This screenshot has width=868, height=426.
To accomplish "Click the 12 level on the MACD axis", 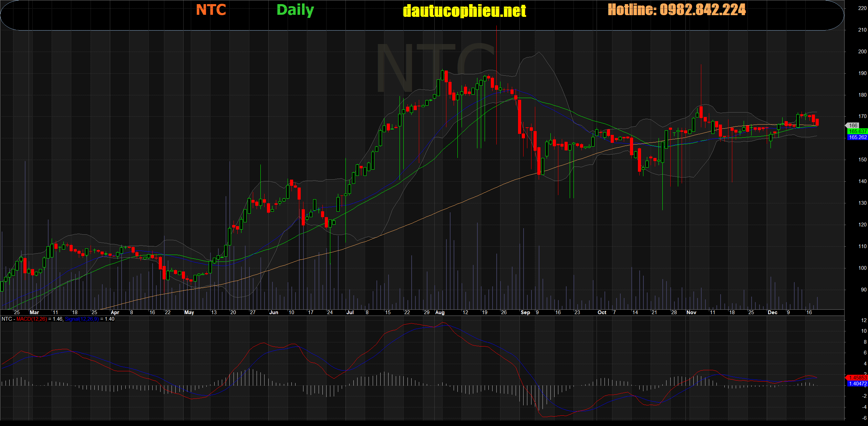I will 864,320.
